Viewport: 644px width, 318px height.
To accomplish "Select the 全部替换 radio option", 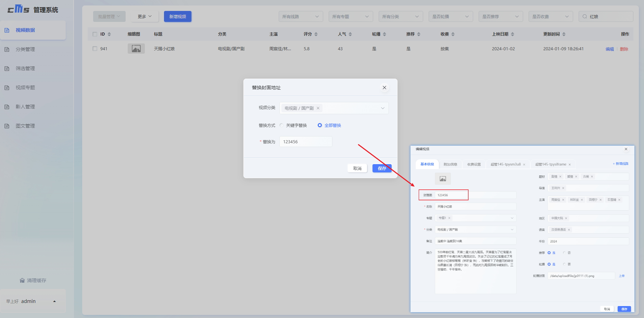I will (320, 125).
